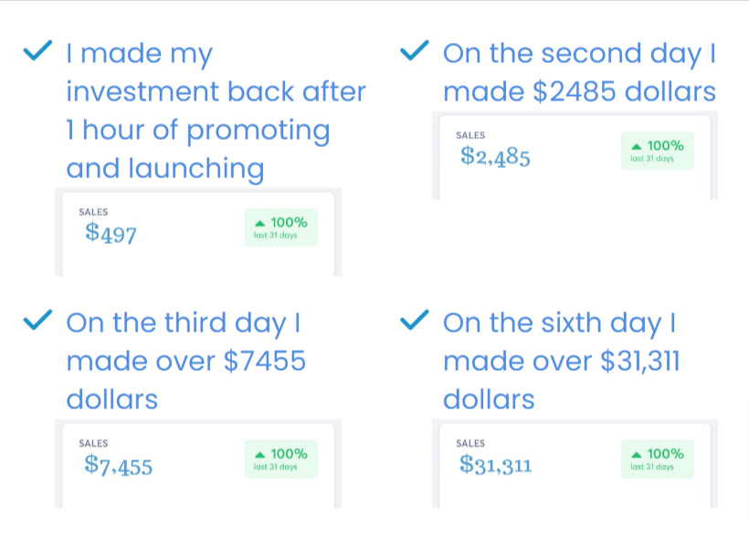Click the green up arrow in the $497 card
749x560 pixels.
(260, 223)
